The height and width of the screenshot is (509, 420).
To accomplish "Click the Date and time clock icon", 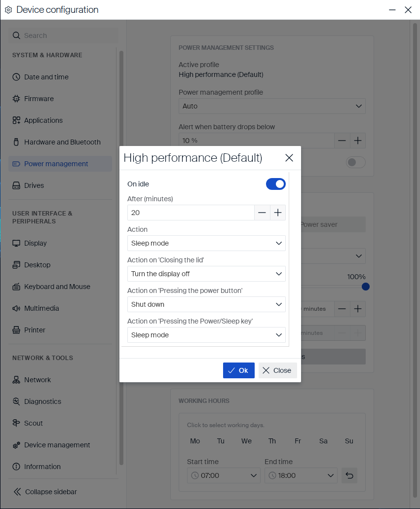I will click(x=16, y=77).
